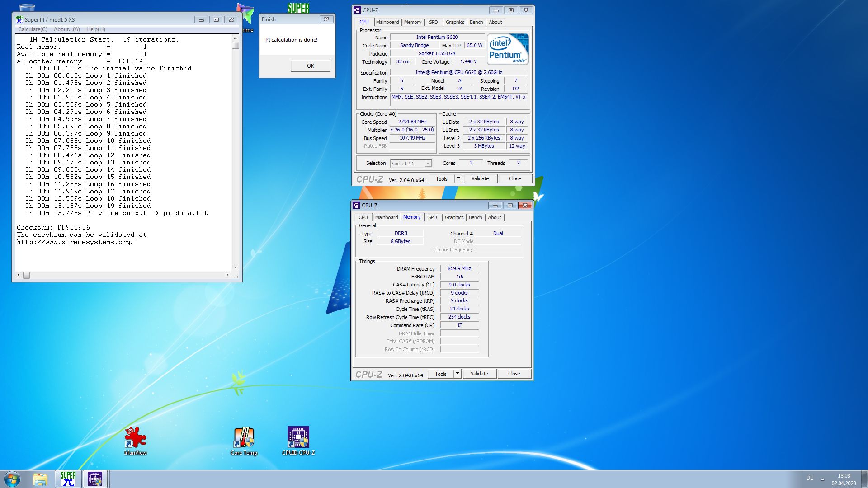
Task: Open the Help(H) menu in Super PI
Action: (x=95, y=29)
